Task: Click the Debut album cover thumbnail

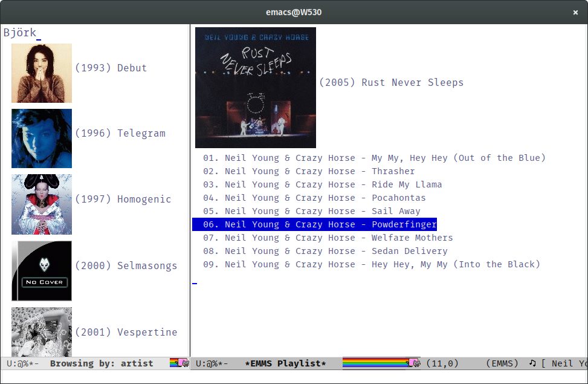Action: [x=42, y=73]
